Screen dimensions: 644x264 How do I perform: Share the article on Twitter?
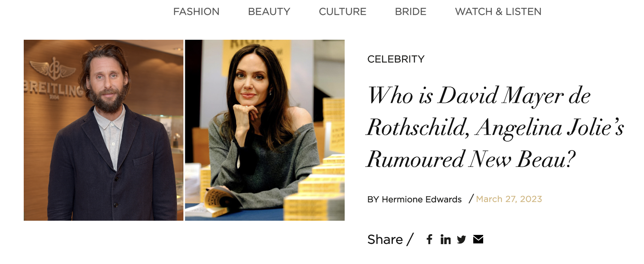point(462,240)
